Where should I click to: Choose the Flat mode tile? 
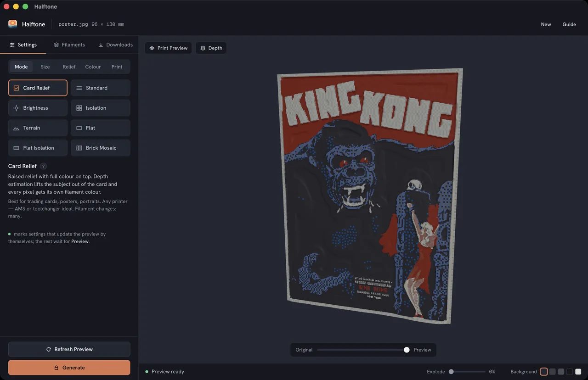(100, 128)
